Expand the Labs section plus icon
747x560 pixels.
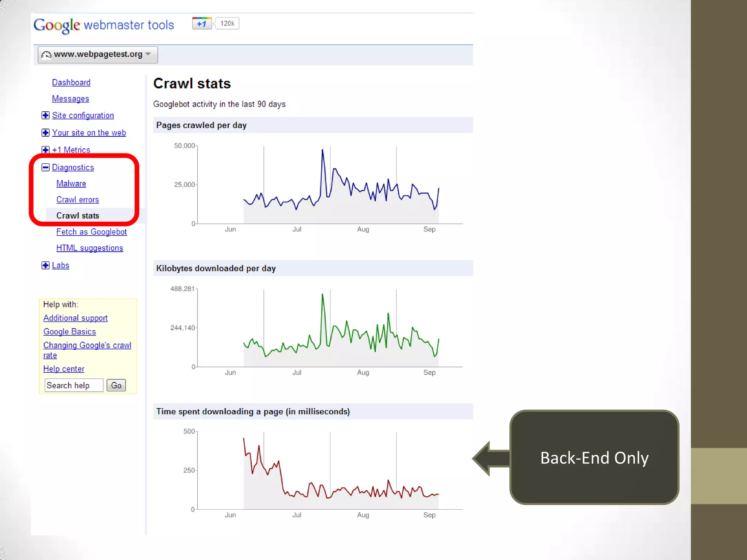tap(45, 265)
